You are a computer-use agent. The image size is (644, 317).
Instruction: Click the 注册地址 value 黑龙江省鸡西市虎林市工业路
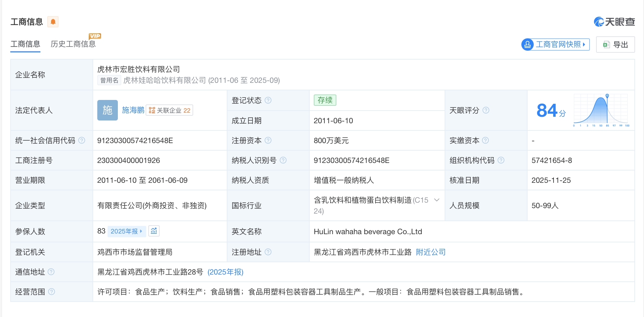coord(362,252)
